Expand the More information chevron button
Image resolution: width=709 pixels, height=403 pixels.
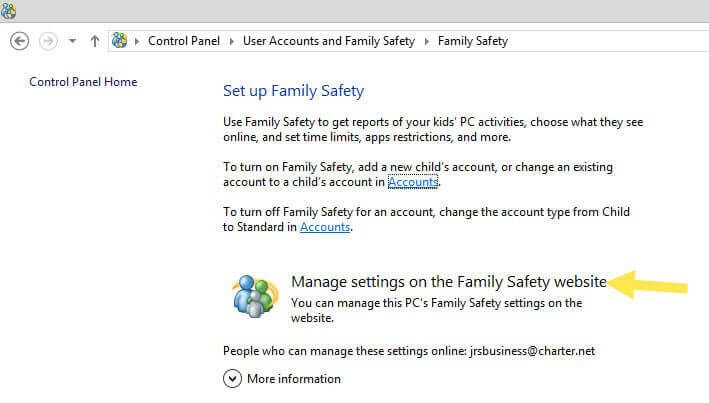point(232,379)
